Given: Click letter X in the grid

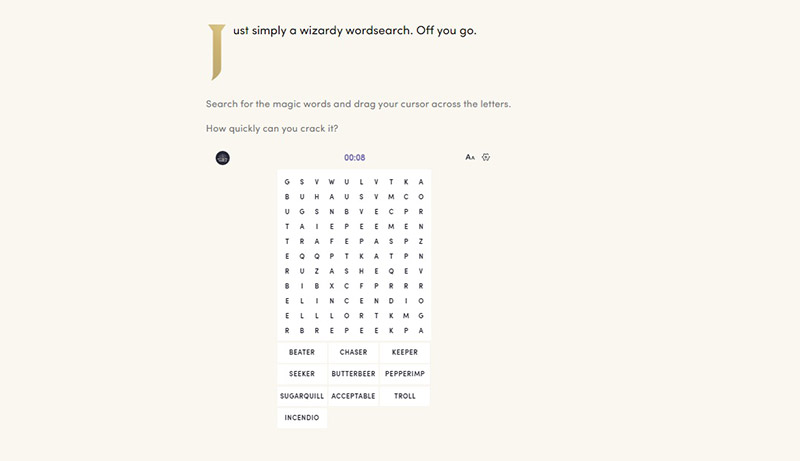Looking at the screenshot, I should pyautogui.click(x=332, y=286).
